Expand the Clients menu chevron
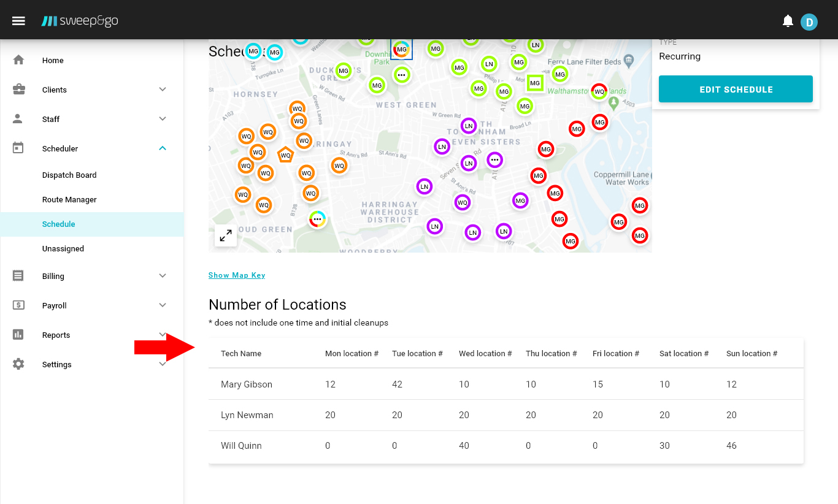This screenshot has width=838, height=504. 163,90
